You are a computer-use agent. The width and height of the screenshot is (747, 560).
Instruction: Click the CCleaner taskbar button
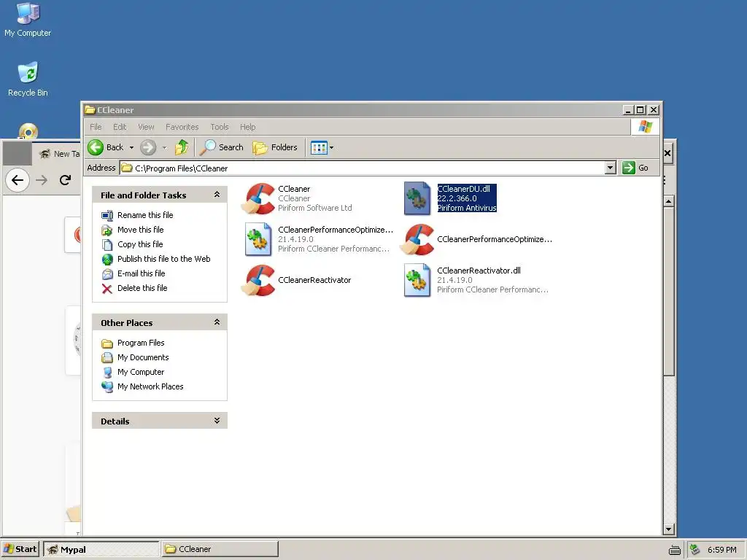220,549
